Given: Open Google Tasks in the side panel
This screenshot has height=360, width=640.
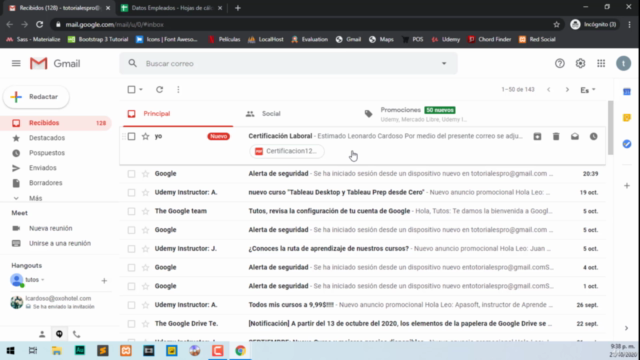Looking at the screenshot, I should pyautogui.click(x=627, y=144).
